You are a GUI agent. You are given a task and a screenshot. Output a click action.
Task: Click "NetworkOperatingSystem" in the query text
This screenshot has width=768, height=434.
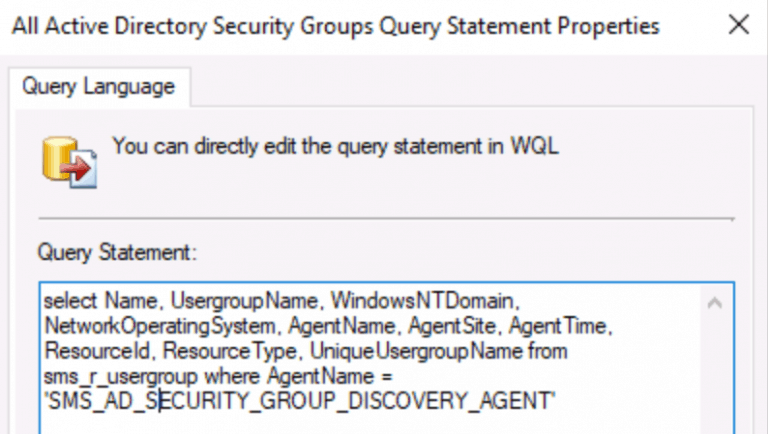(x=161, y=325)
